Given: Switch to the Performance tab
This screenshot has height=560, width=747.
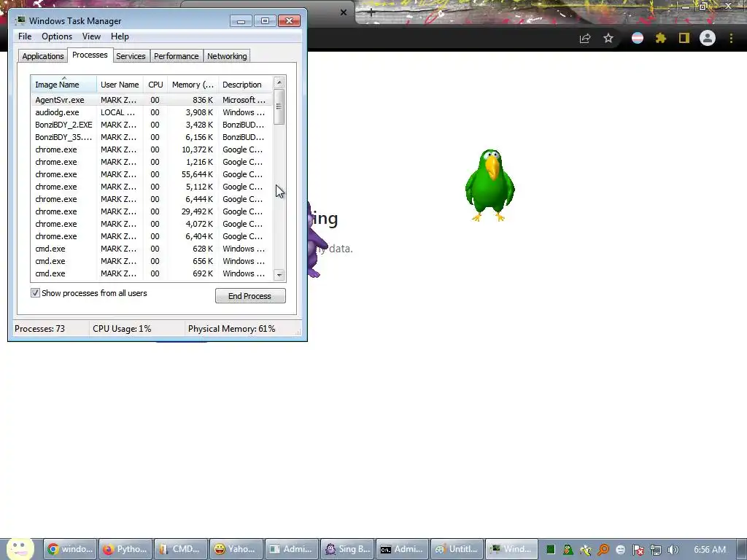Looking at the screenshot, I should (x=176, y=56).
